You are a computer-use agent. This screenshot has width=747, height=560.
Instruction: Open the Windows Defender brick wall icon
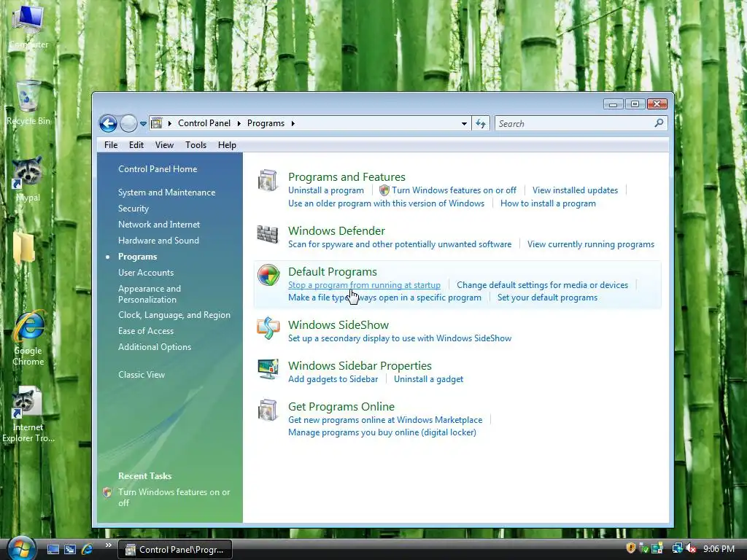pos(268,234)
